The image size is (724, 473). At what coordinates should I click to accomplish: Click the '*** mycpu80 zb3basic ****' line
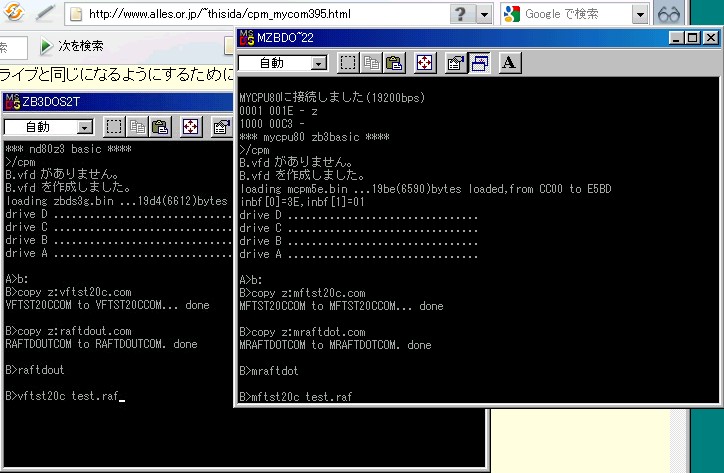pos(314,137)
